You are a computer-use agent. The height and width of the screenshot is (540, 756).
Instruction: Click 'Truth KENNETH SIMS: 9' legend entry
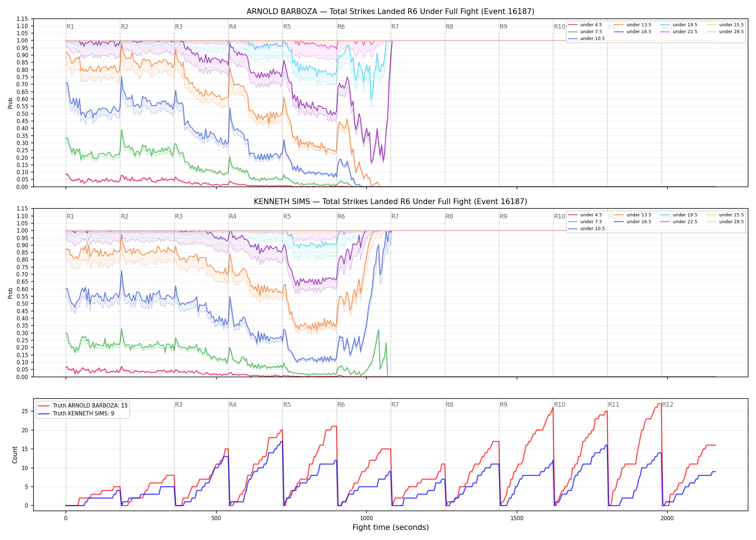coord(76,414)
